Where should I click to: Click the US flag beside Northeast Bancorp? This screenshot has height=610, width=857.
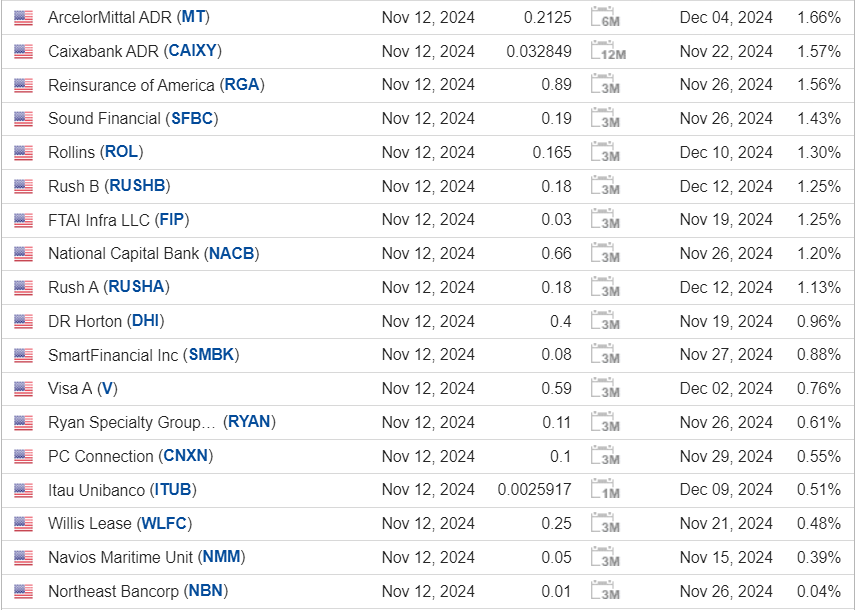click(24, 591)
